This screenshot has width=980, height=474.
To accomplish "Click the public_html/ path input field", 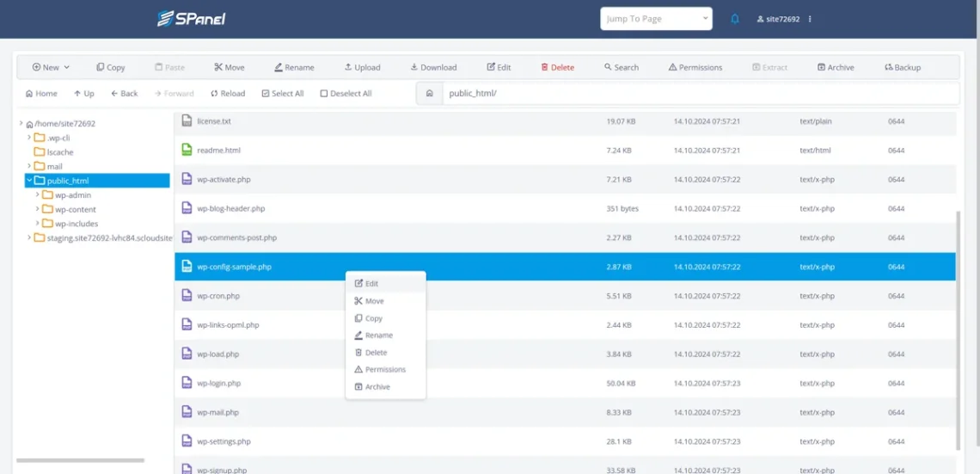I will pos(696,93).
